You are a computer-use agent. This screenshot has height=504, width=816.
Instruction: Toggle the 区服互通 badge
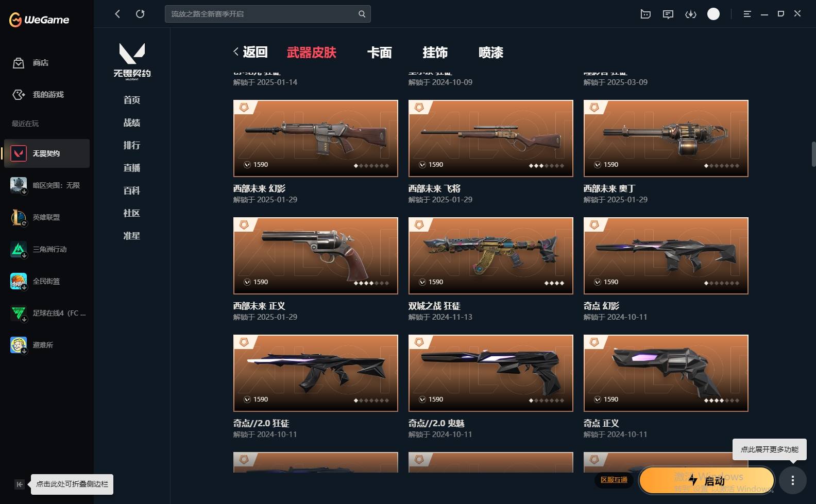(614, 480)
